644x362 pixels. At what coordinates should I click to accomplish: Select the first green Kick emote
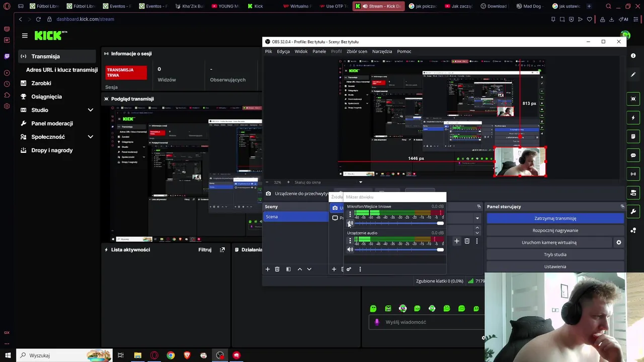pyautogui.click(x=373, y=309)
